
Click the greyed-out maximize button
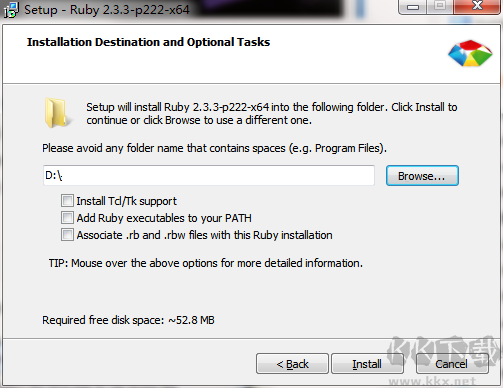[440, 7]
